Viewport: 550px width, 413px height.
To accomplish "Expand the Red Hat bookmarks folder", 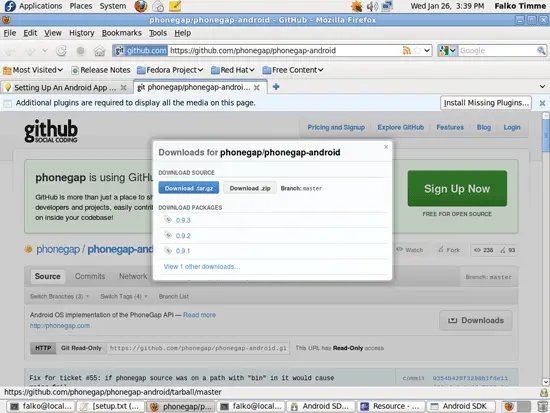I will click(233, 70).
